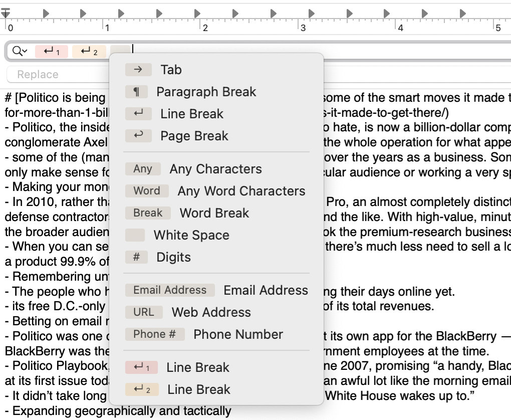Select the red Line Break 1 token in search field
Image resolution: width=511 pixels, height=420 pixels.
coord(52,51)
